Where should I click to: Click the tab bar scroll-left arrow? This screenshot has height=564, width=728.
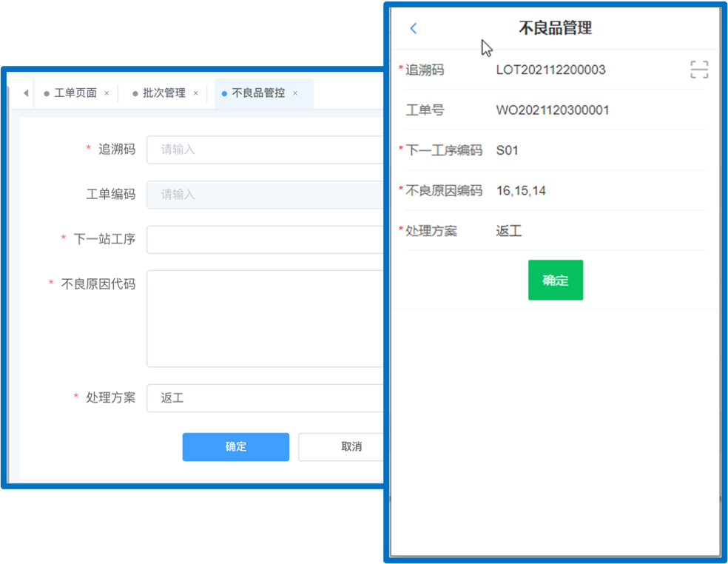pyautogui.click(x=26, y=93)
